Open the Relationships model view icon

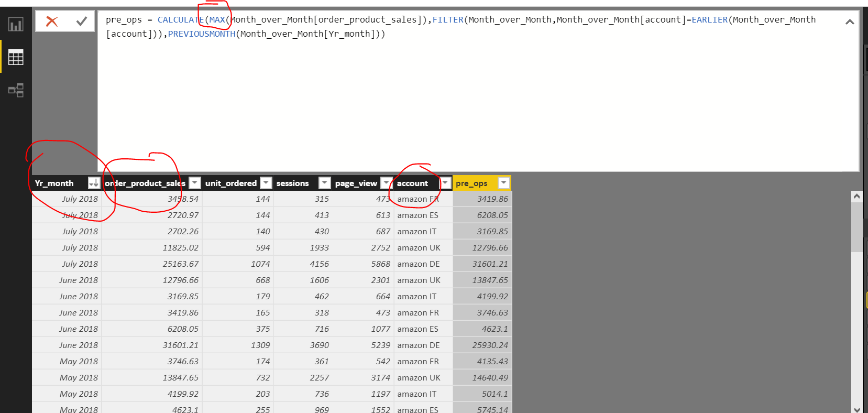coord(16,90)
